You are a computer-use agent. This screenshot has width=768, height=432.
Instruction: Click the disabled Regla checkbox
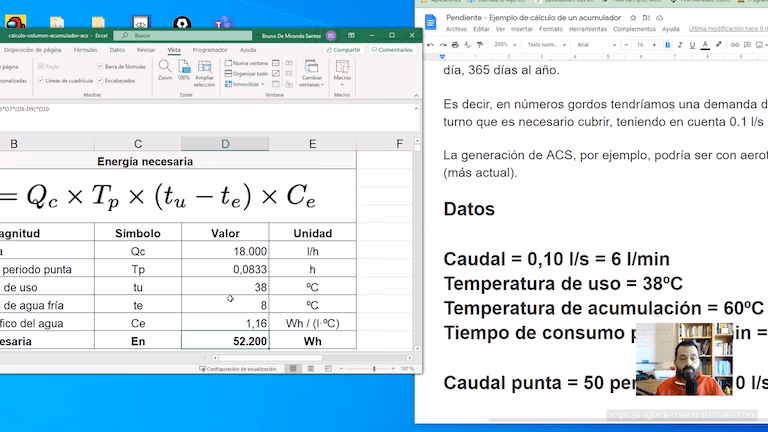pyautogui.click(x=41, y=66)
